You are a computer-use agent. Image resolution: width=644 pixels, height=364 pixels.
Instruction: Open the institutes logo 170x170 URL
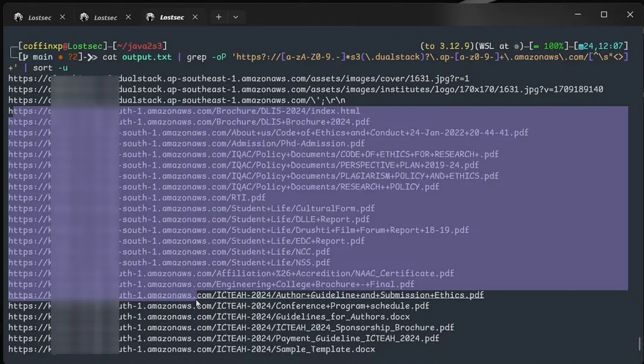[x=306, y=90]
